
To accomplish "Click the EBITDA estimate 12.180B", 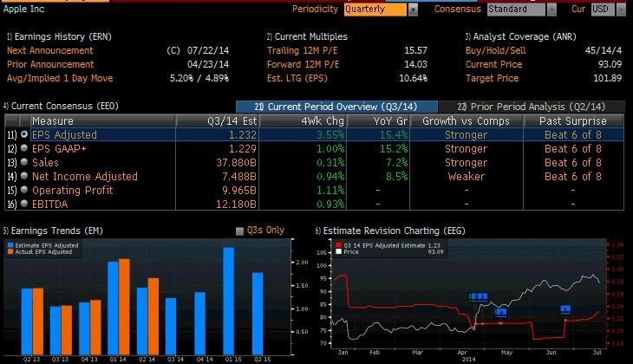I will point(236,205).
